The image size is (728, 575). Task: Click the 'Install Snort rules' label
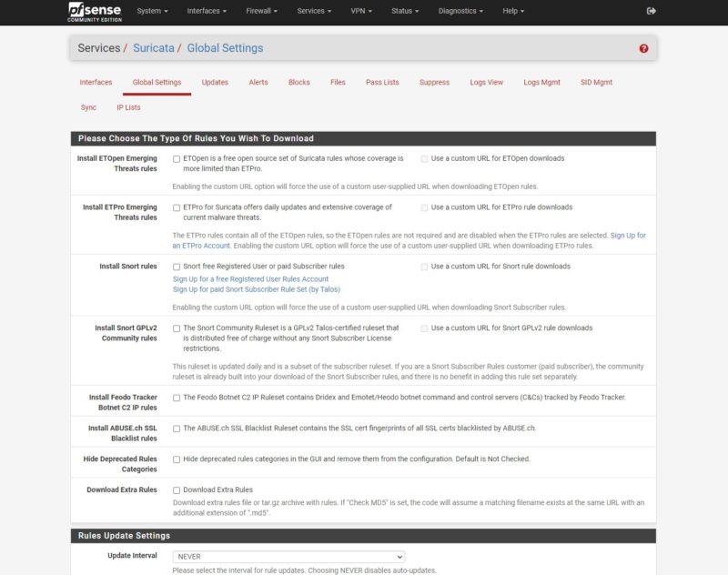tap(128, 267)
